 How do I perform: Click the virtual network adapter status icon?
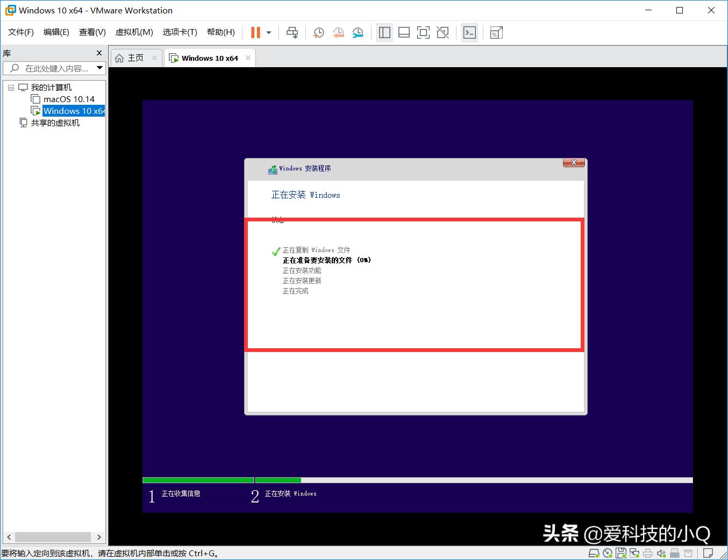tap(634, 553)
